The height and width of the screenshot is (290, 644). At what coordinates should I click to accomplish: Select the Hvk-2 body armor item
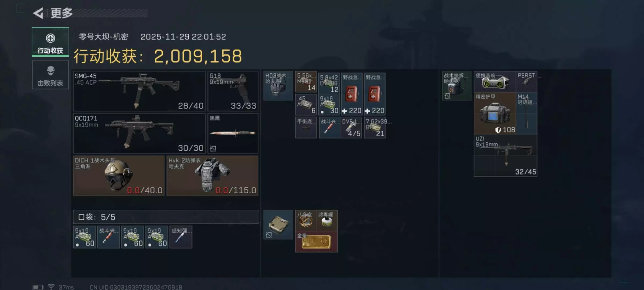click(212, 176)
